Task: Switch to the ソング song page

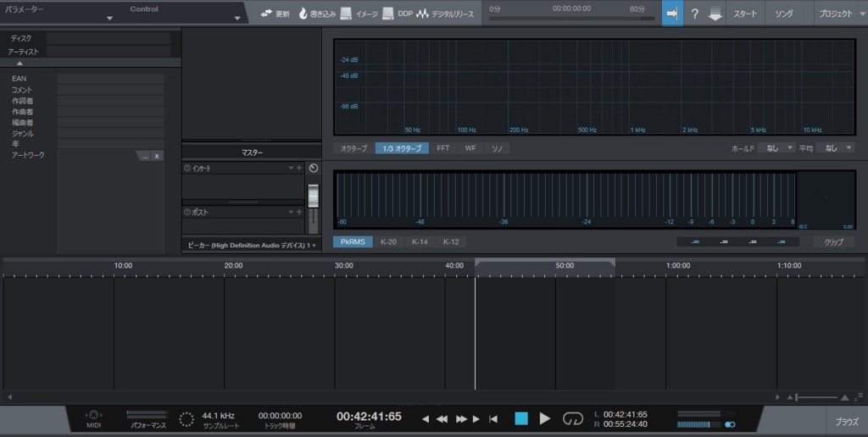Action: [x=784, y=14]
